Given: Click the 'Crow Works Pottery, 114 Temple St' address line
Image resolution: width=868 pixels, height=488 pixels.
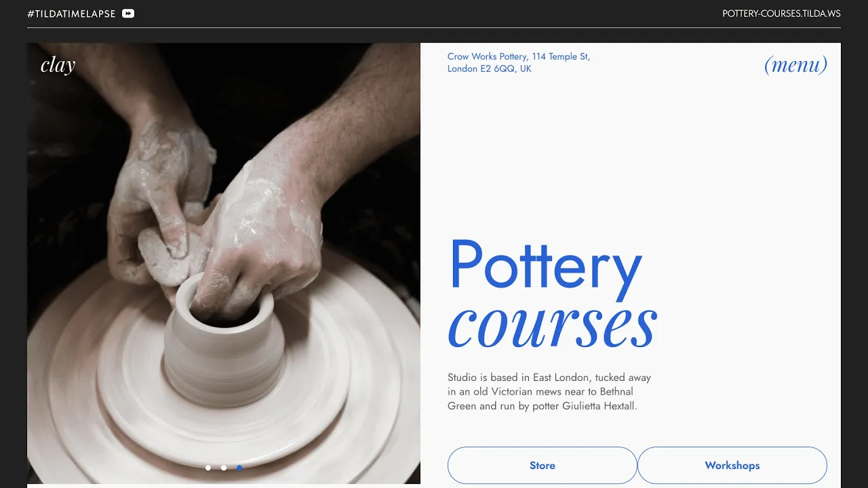Looking at the screenshot, I should click(x=519, y=56).
